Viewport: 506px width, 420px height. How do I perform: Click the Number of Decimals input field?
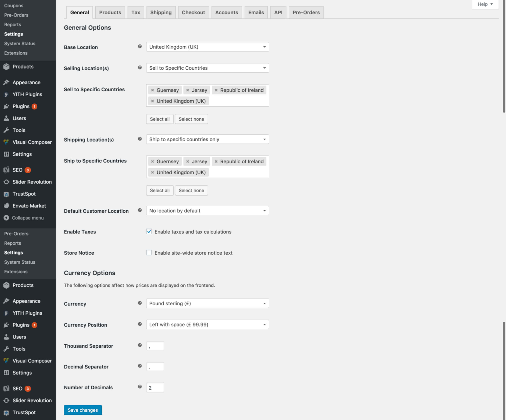click(x=155, y=387)
